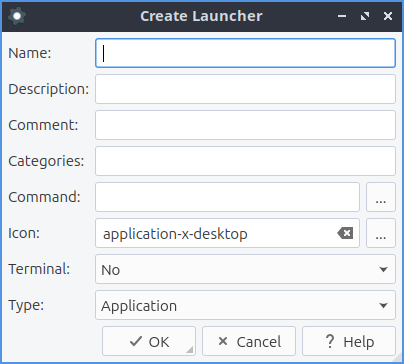Viewport: 404px width, 364px height.
Task: Minimize the Create Launcher window
Action: pos(342,16)
